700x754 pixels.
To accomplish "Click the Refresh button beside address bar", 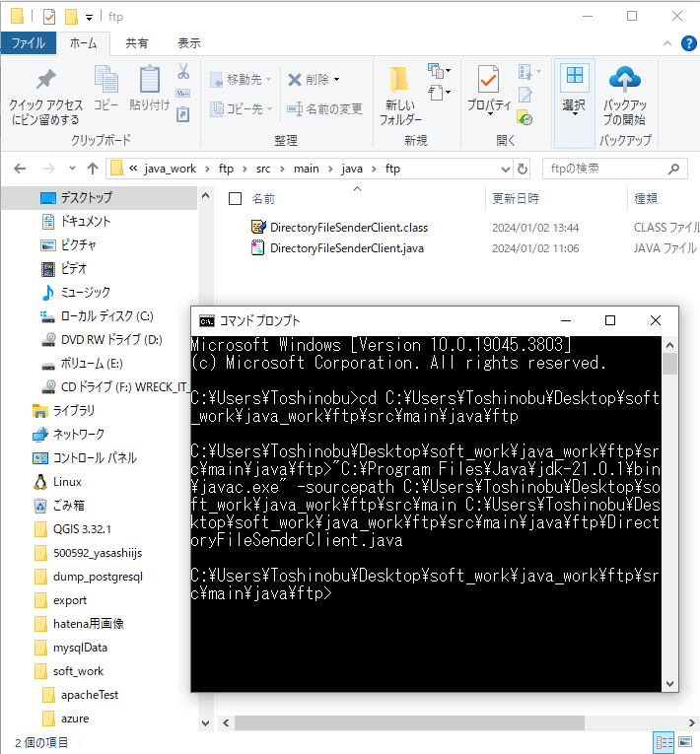I will point(522,169).
